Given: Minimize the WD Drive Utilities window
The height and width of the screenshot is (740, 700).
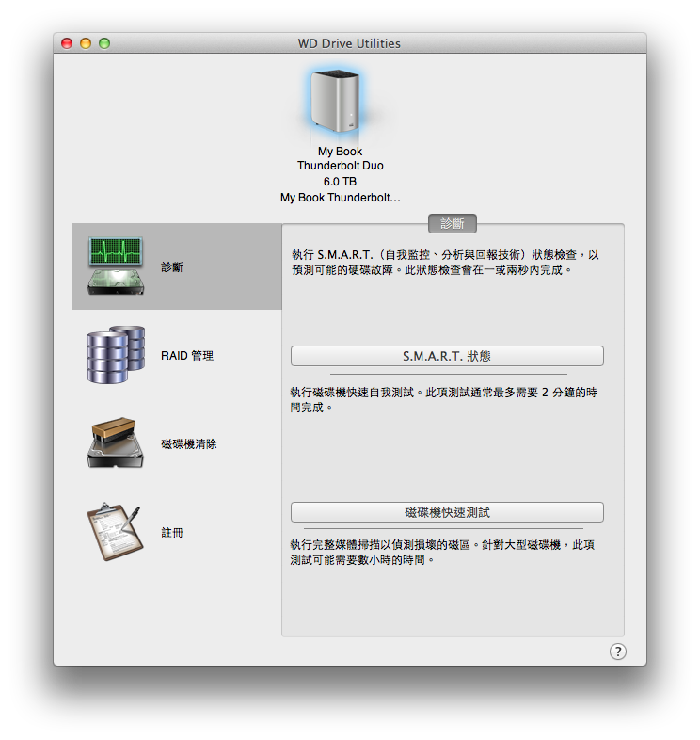Looking at the screenshot, I should [86, 43].
